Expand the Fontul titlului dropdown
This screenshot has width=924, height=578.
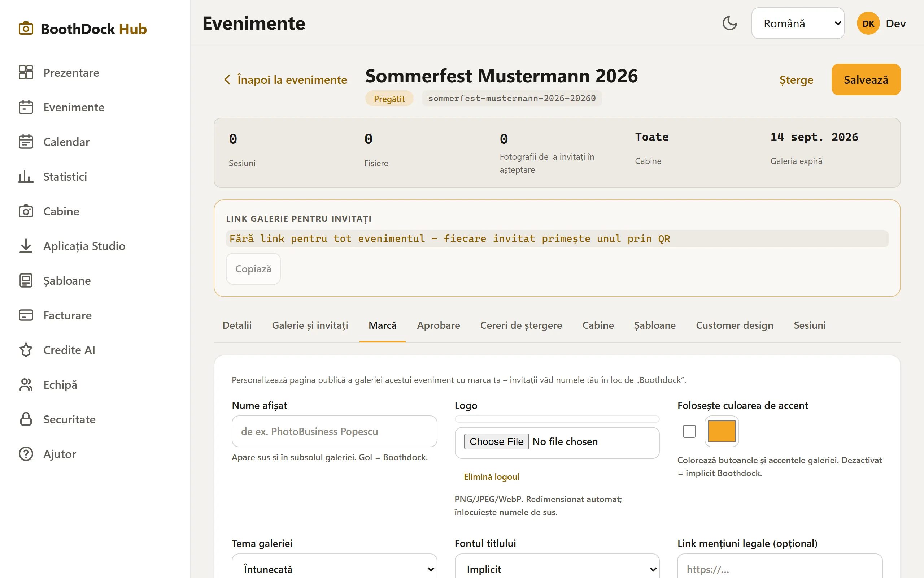557,569
